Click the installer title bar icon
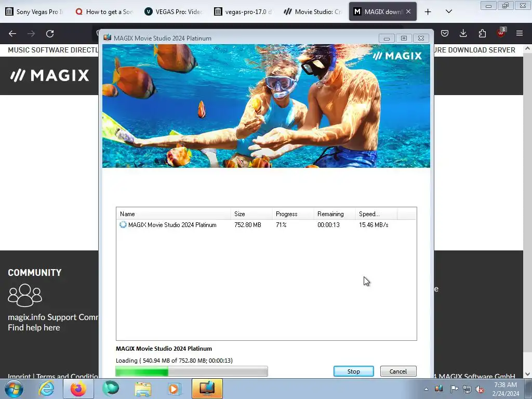The width and height of the screenshot is (532, 399). click(x=107, y=37)
